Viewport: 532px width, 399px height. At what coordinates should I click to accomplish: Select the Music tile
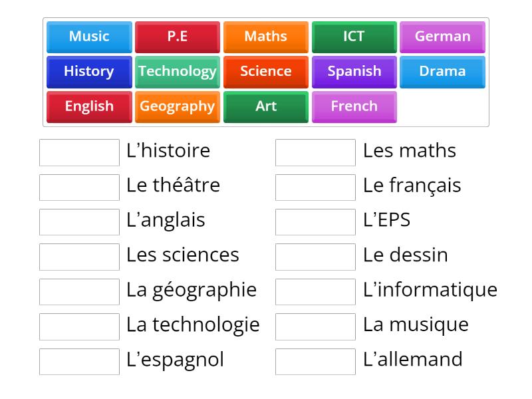point(88,37)
